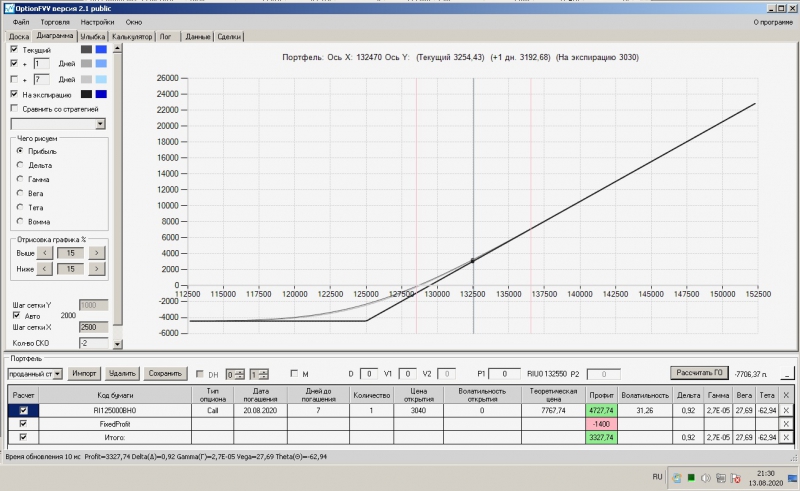Click the left panel scrollbar's up arrow
800x491 pixels.
117,48
